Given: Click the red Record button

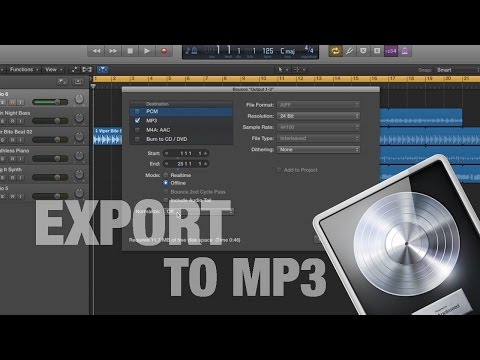Looking at the screenshot, I should pyautogui.click(x=164, y=51).
